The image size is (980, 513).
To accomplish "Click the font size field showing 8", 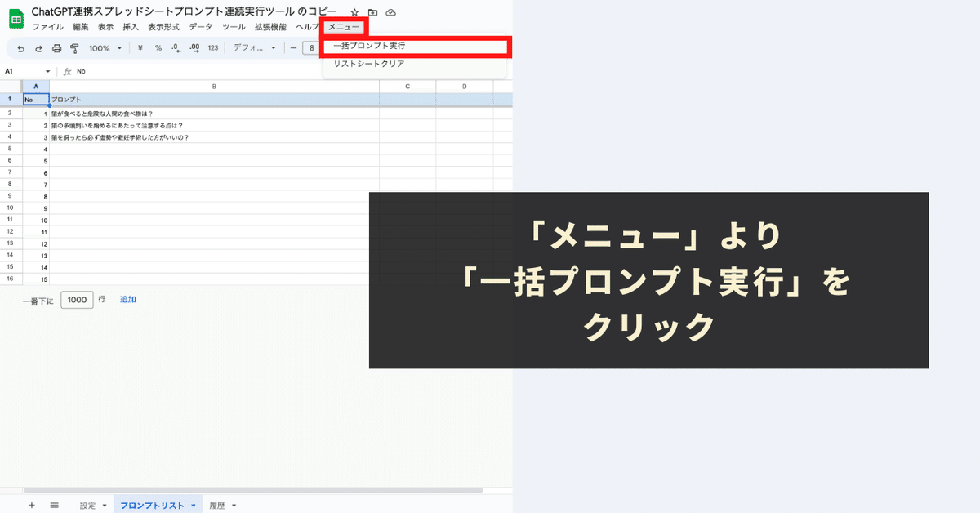I will tap(311, 48).
